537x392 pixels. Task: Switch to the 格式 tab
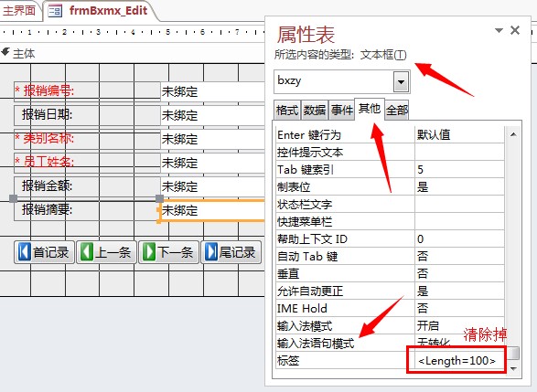pos(287,111)
